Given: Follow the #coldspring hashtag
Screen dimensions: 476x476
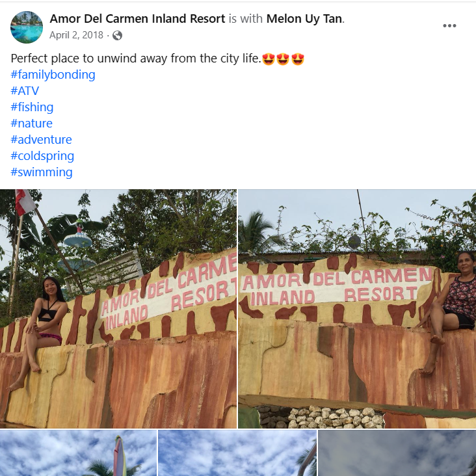Looking at the screenshot, I should (42, 156).
